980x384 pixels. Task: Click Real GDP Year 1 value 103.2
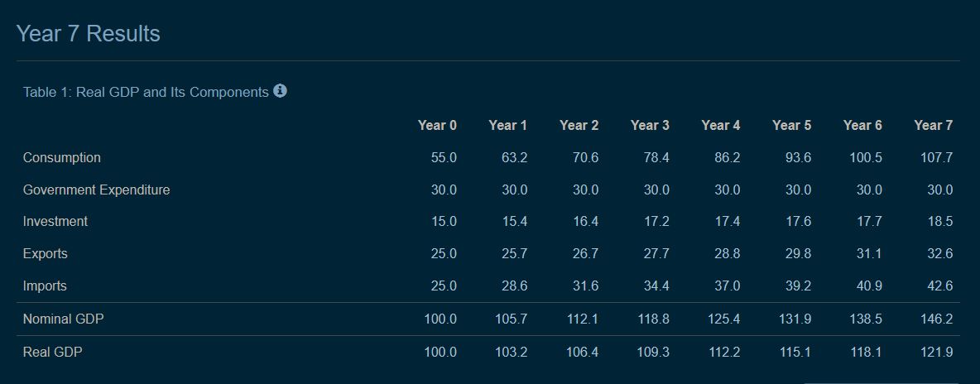(512, 352)
